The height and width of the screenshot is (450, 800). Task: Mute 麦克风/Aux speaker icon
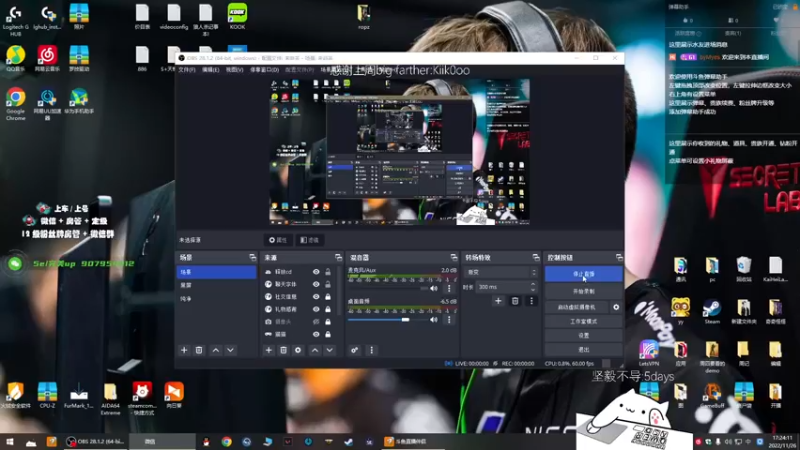[x=434, y=288]
